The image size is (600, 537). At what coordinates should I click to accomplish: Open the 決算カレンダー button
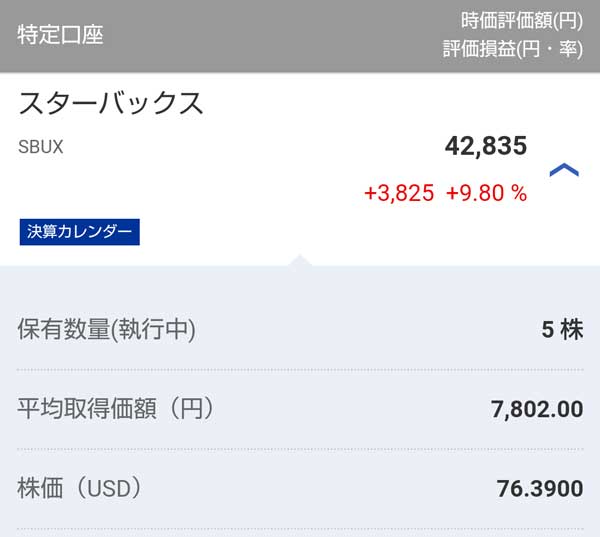point(80,232)
